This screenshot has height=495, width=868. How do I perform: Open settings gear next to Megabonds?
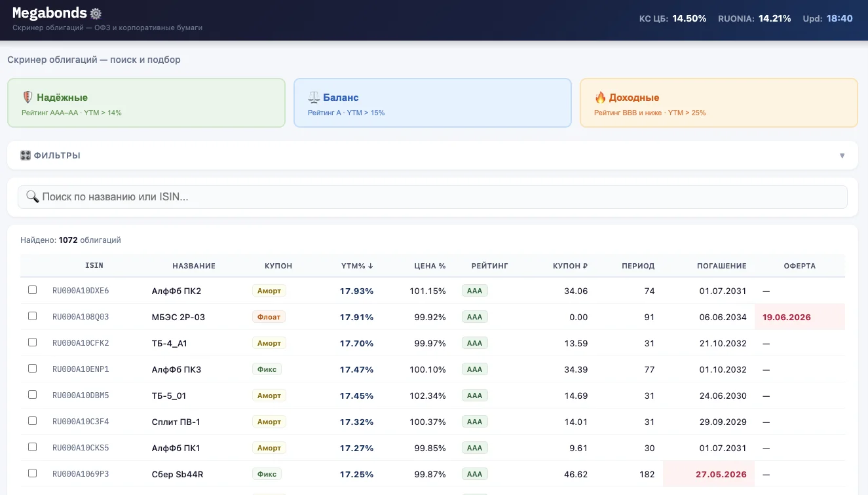point(96,14)
